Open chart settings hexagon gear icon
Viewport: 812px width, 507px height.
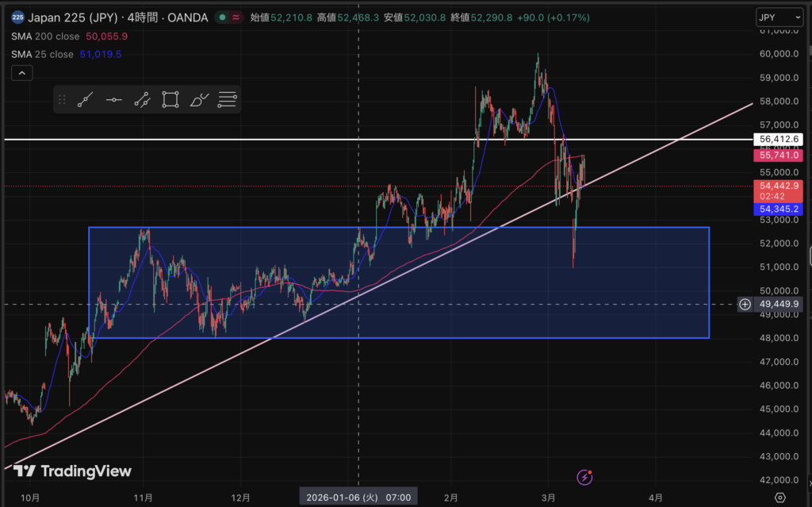tap(779, 497)
